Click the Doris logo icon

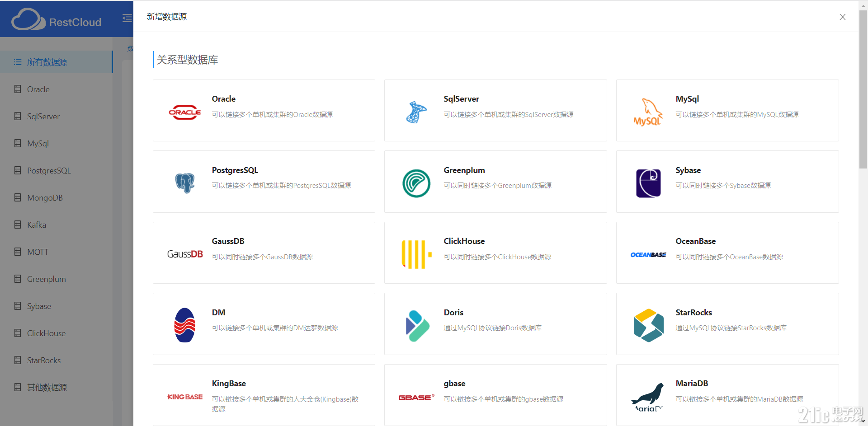click(x=417, y=326)
